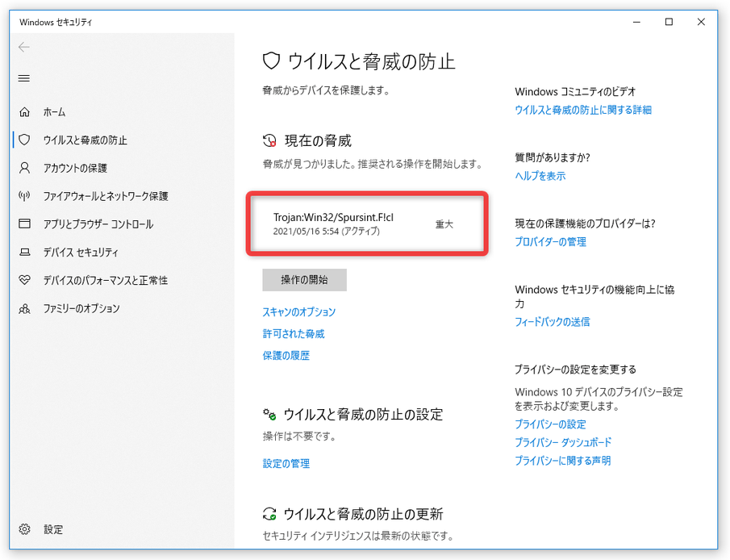Click the 質問がありますか? heading
This screenshot has width=730, height=560.
point(553,157)
